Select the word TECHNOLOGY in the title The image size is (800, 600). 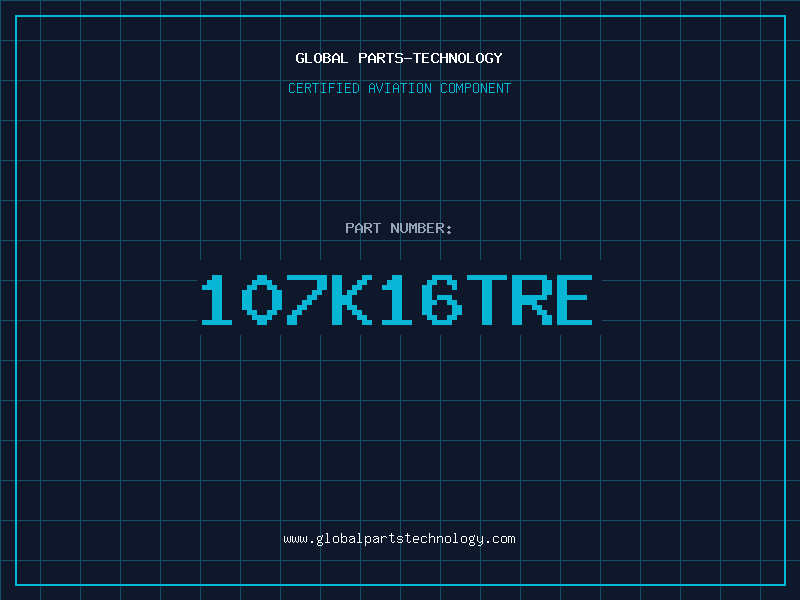pos(460,58)
